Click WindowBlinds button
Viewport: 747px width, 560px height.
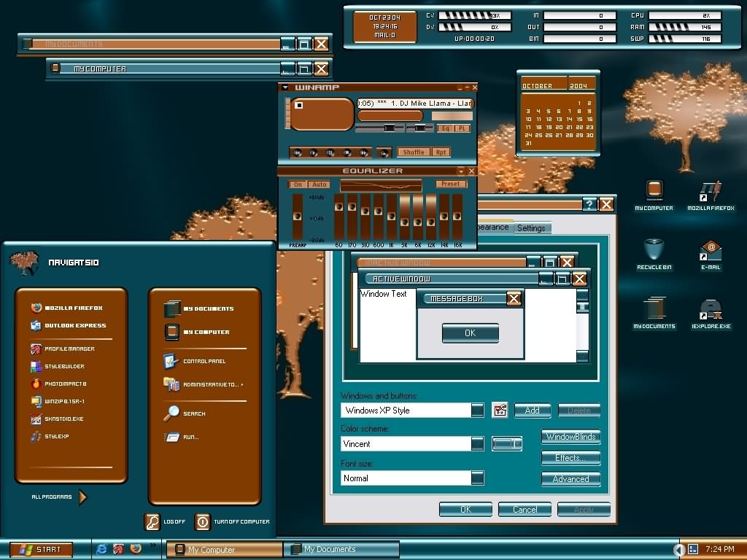(x=570, y=437)
